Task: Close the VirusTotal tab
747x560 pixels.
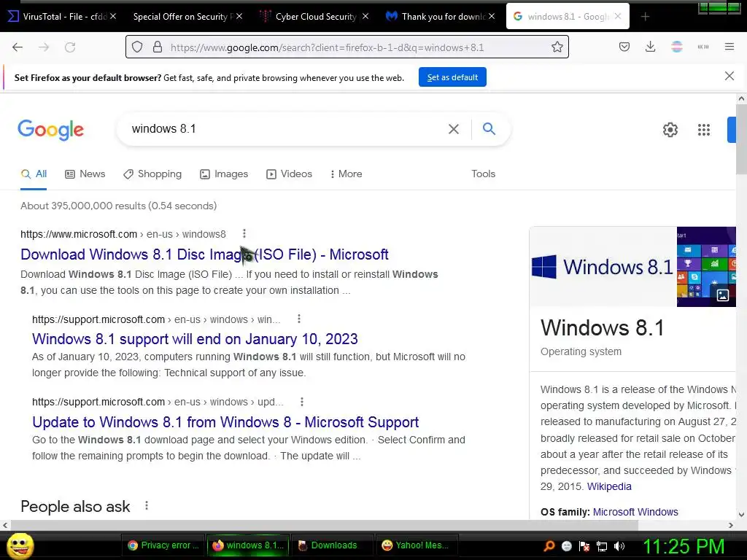Action: pyautogui.click(x=113, y=16)
